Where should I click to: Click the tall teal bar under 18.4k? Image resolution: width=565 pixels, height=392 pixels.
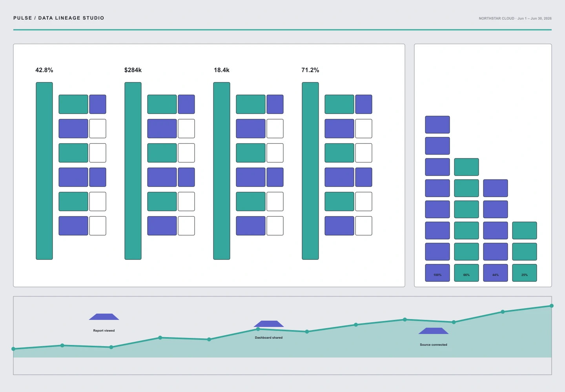coord(222,171)
